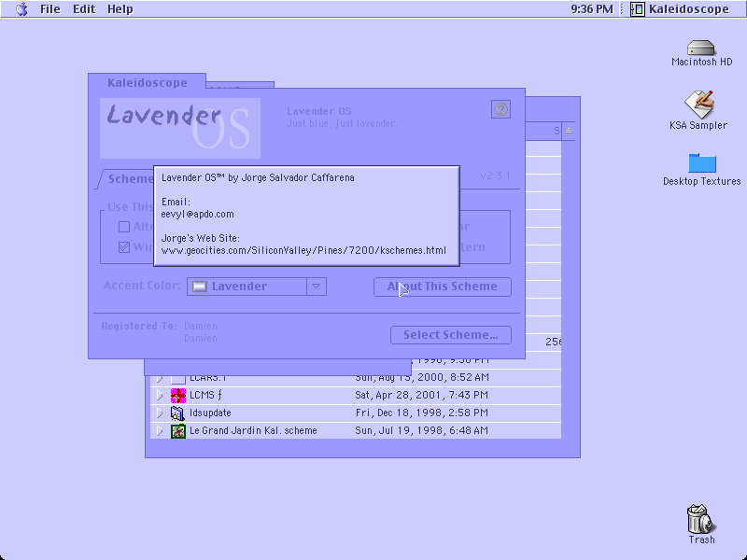Viewport: 747px width, 560px height.
Task: Click the Kaleidoscope window title tab
Action: [147, 82]
